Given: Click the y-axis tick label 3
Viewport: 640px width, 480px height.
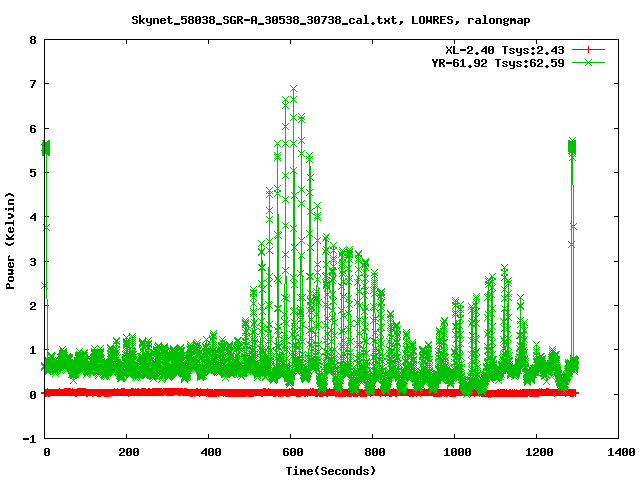Looking at the screenshot, I should point(33,262).
